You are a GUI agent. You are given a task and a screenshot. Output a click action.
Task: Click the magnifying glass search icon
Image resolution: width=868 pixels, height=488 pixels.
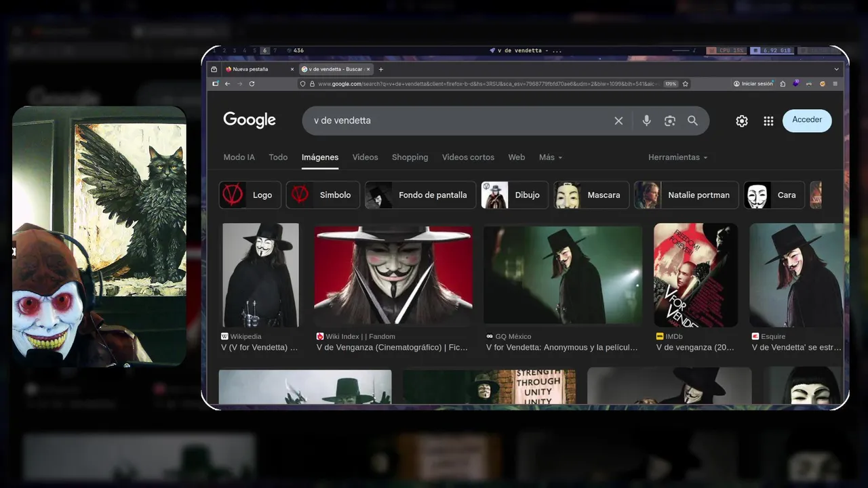point(692,121)
